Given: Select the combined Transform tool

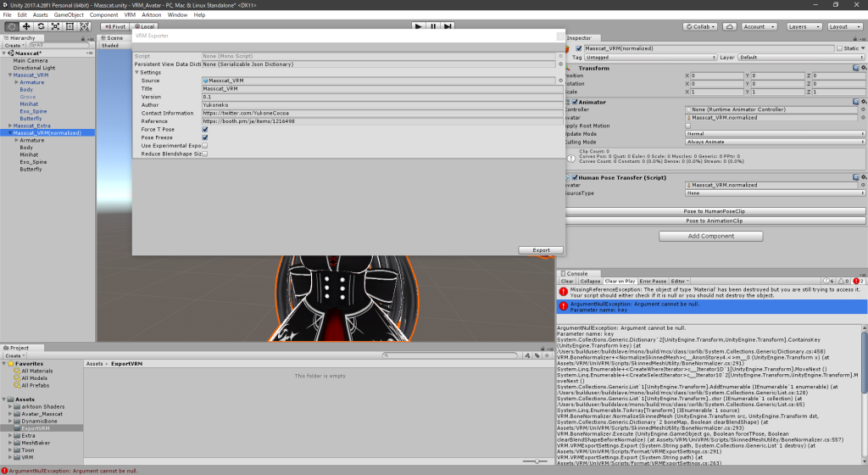Looking at the screenshot, I should (84, 26).
